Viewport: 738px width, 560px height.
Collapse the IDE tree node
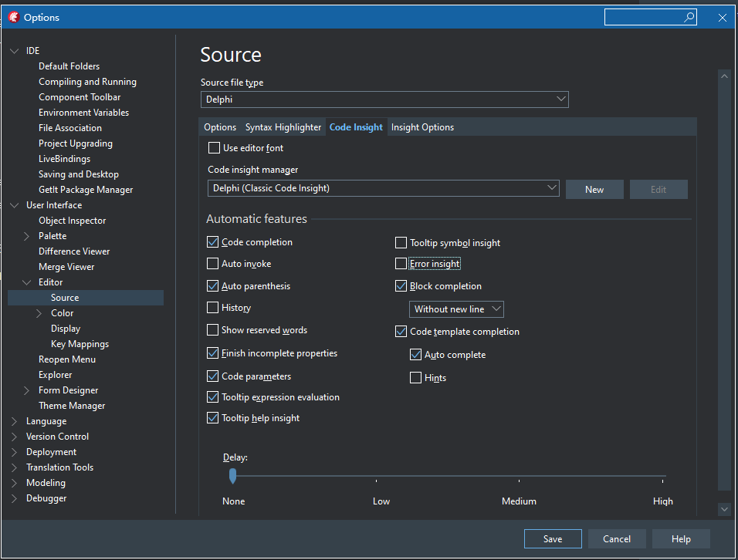click(15, 51)
